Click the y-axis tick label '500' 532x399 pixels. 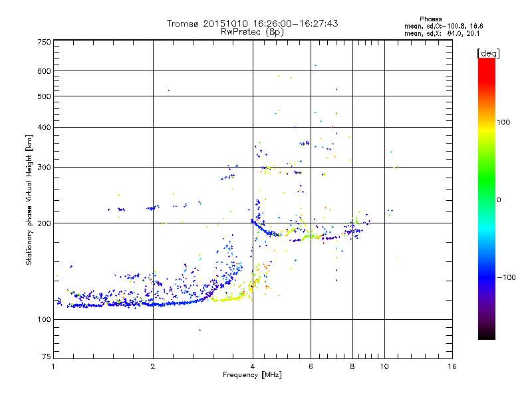pyautogui.click(x=45, y=96)
